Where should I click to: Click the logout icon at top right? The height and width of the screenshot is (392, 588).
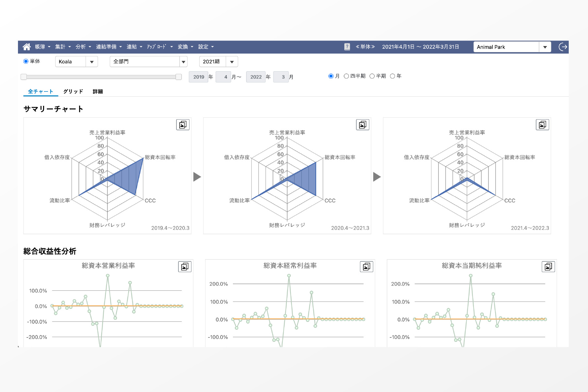pyautogui.click(x=563, y=47)
